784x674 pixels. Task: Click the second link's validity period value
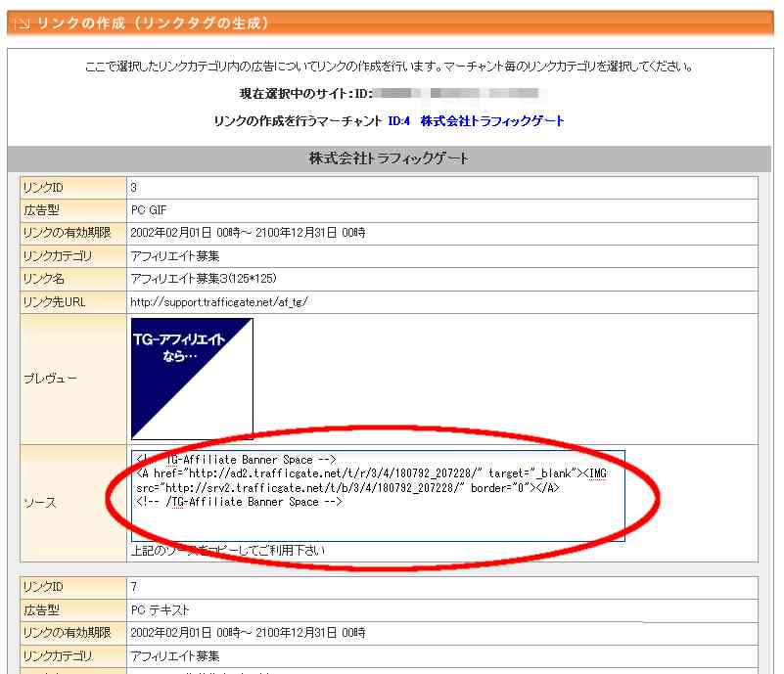pos(248,633)
